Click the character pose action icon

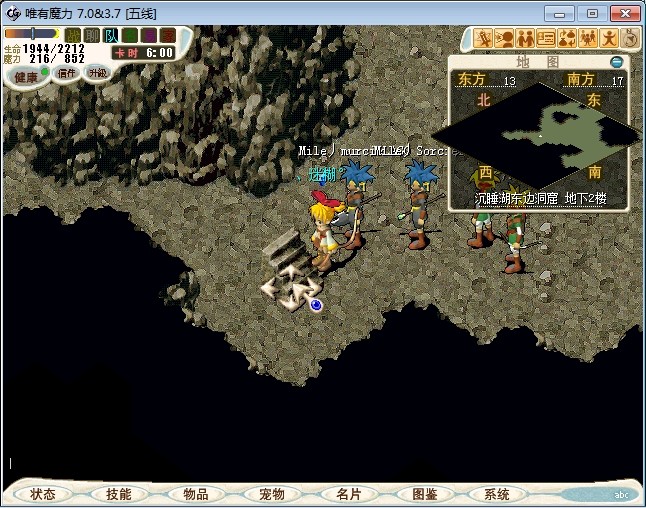click(609, 38)
